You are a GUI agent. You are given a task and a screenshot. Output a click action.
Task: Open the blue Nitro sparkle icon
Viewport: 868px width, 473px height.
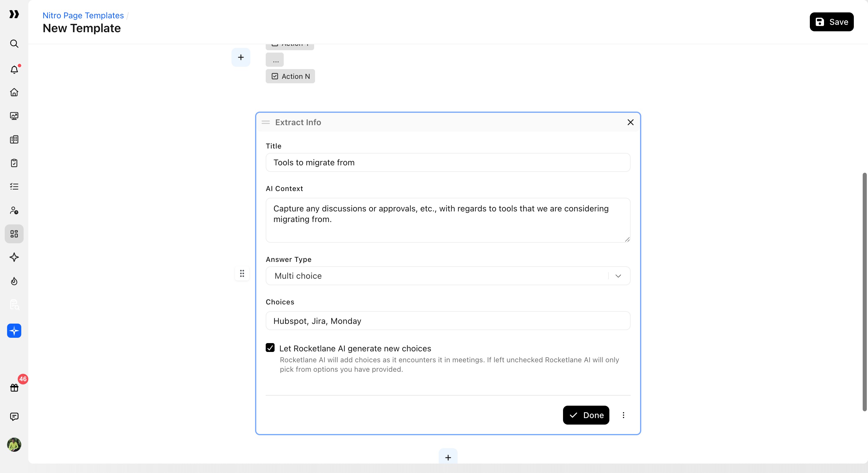click(x=14, y=331)
